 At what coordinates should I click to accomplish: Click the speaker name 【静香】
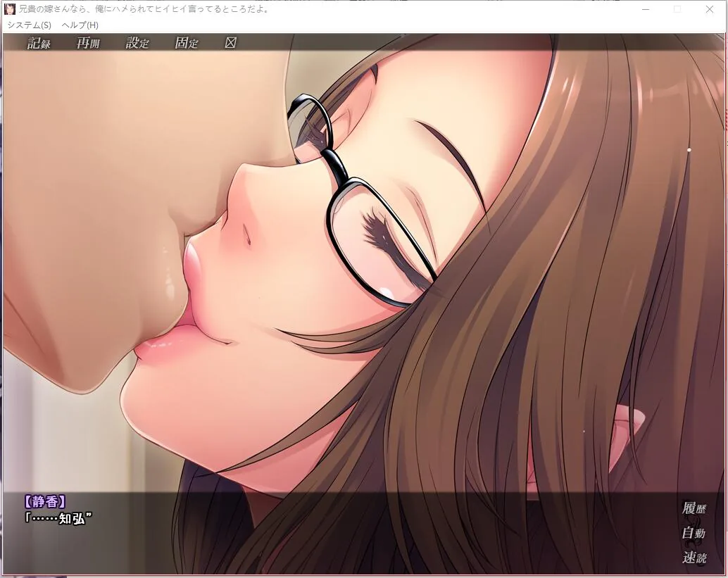45,502
